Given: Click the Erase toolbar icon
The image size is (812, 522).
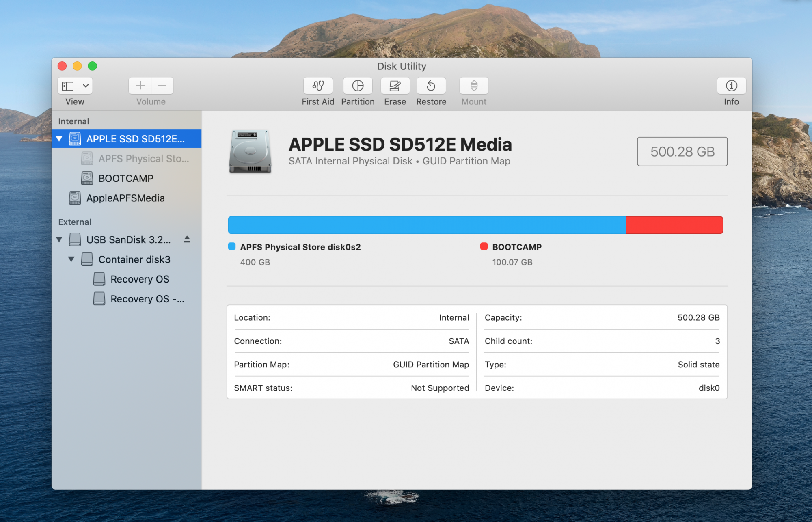Looking at the screenshot, I should tap(395, 86).
